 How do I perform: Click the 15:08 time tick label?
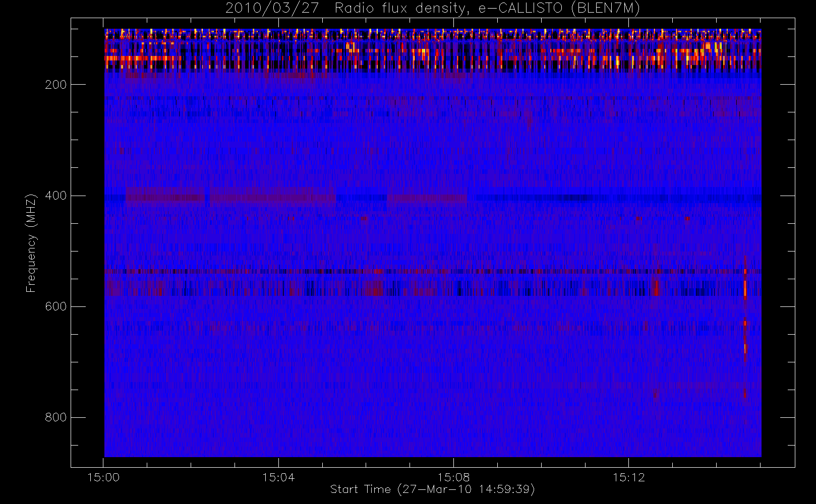[x=453, y=477]
